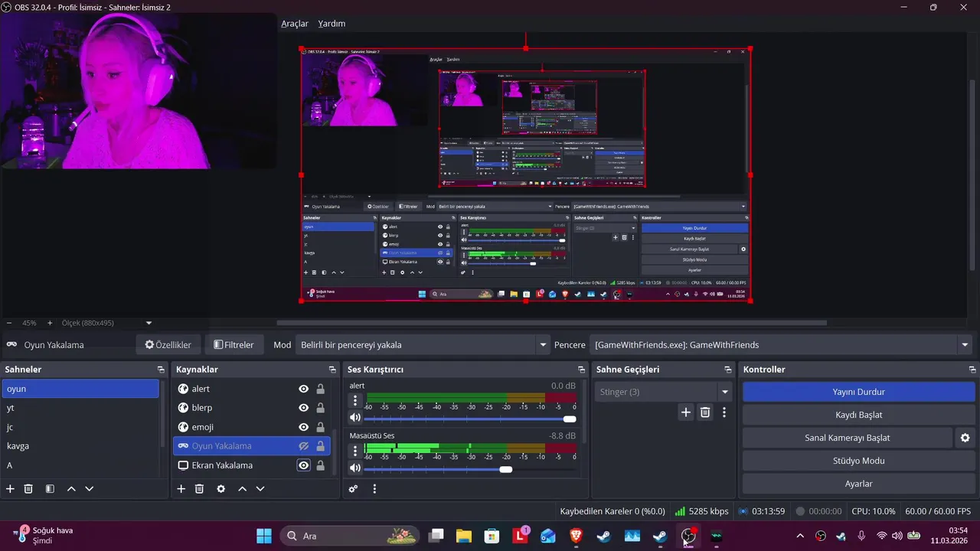Screen dimensions: 980x551
Task: Hide the emoji source
Action: click(303, 427)
